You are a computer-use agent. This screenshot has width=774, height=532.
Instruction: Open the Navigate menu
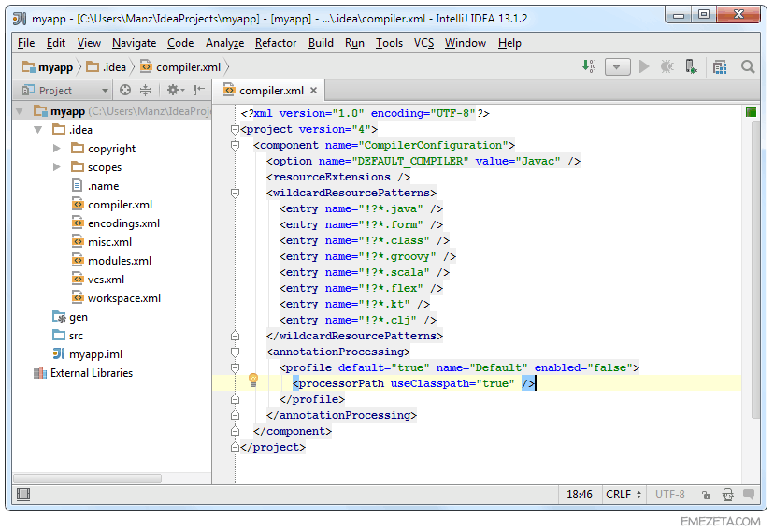tap(135, 43)
